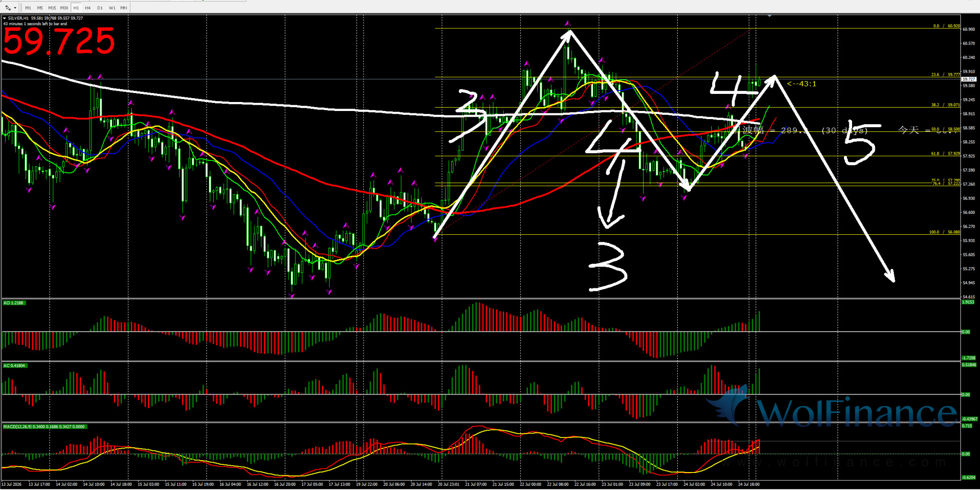Viewport: 980px width, 490px height.
Task: Click the AO indicator label
Action: (x=14, y=303)
